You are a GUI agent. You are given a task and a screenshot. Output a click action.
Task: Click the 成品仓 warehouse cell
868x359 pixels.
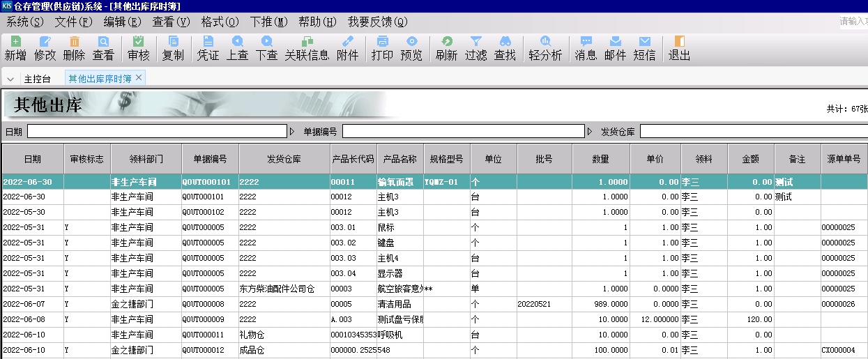tap(284, 350)
